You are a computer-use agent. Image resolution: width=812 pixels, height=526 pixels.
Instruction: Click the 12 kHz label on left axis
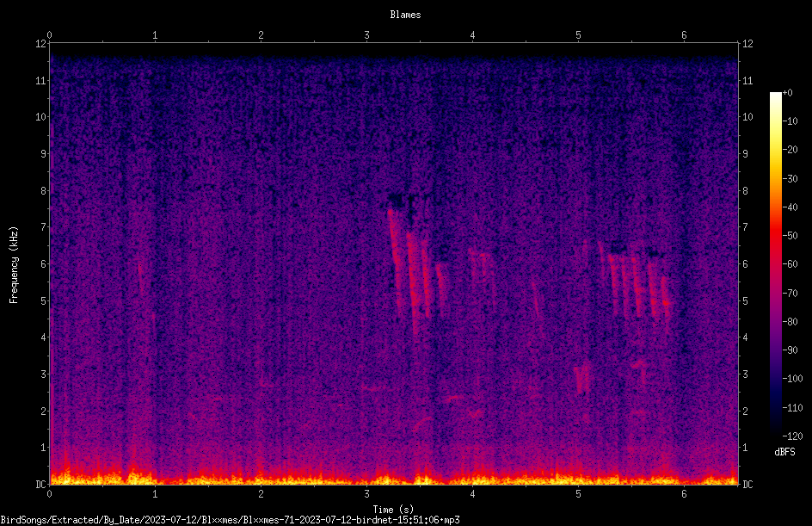point(41,44)
